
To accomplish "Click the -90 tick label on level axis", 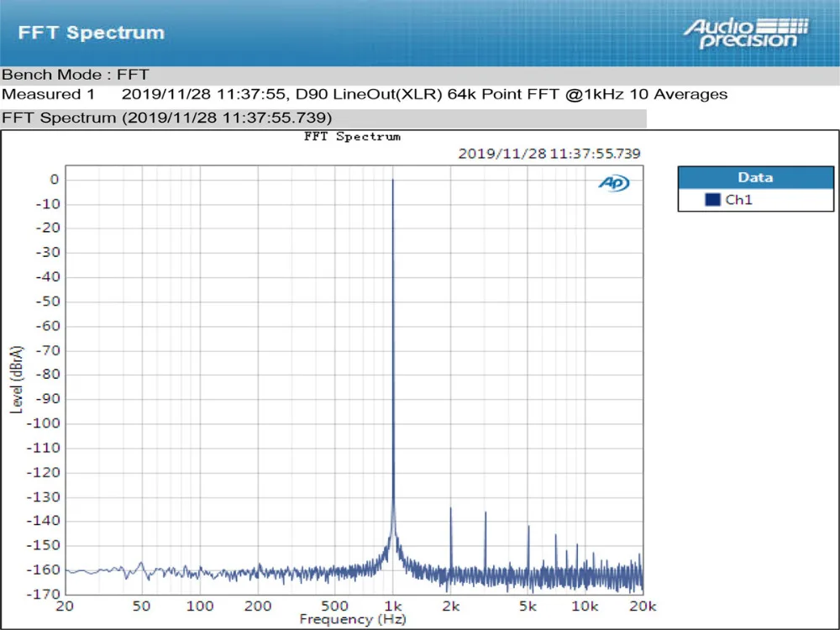I will (47, 399).
